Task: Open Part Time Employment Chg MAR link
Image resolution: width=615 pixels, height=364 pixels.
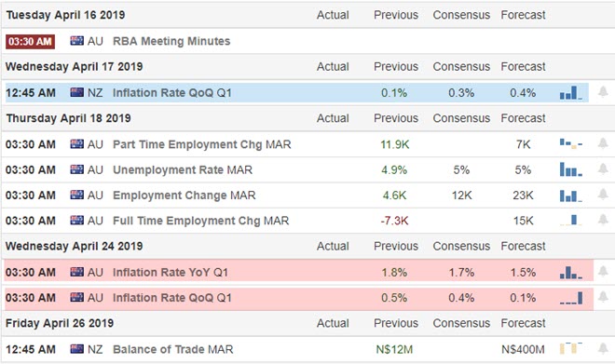Action: tap(202, 144)
